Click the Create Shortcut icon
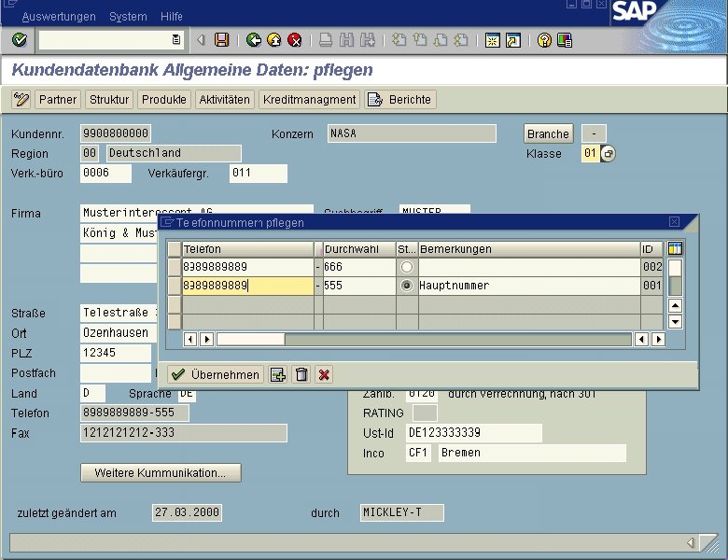The image size is (728, 560). [513, 40]
